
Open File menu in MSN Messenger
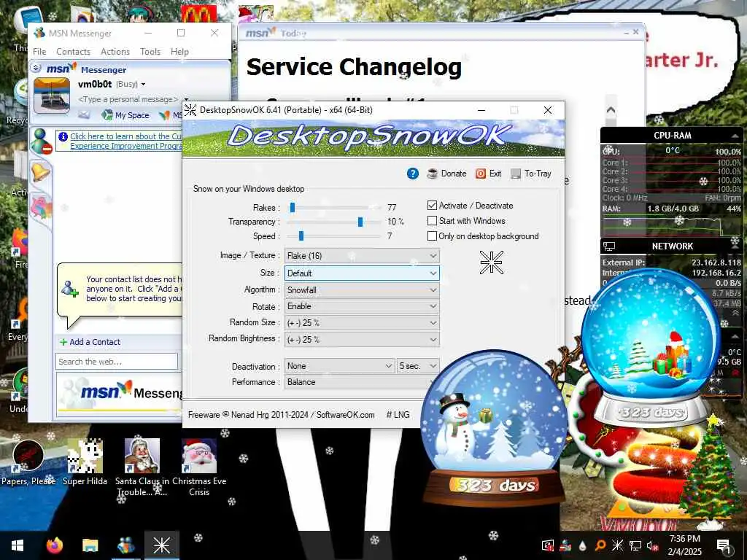point(39,52)
